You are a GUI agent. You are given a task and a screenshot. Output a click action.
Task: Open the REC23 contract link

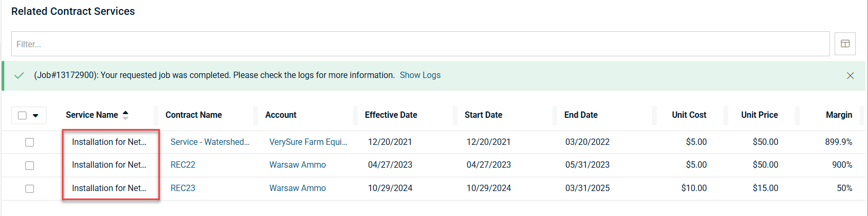click(x=183, y=188)
